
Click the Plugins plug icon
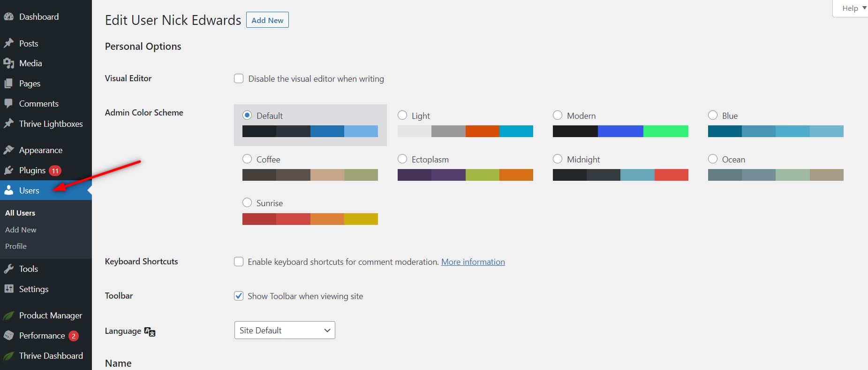[x=8, y=170]
